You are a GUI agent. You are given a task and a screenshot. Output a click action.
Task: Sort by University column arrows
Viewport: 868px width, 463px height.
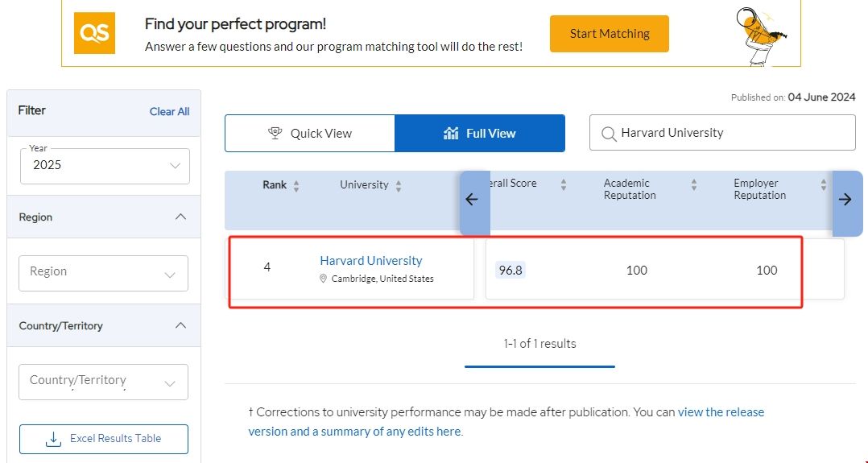pyautogui.click(x=399, y=186)
